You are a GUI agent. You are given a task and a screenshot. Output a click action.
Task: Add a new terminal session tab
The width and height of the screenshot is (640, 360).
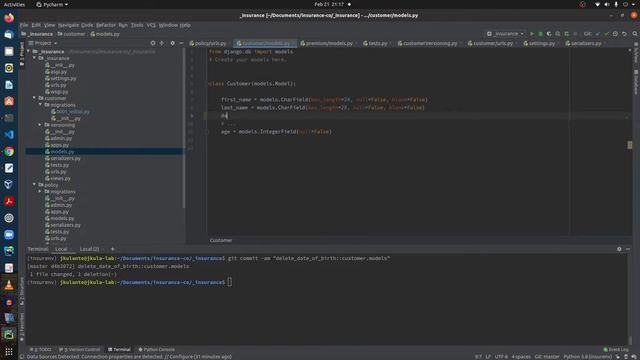coord(113,249)
